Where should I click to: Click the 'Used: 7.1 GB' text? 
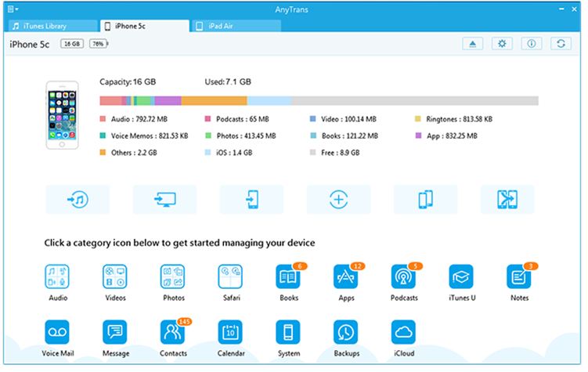click(228, 81)
